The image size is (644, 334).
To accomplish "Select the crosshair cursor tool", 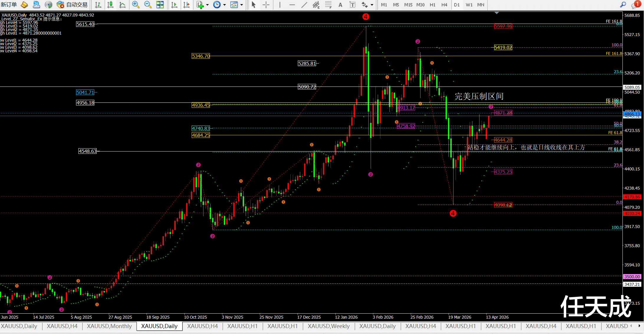I will (x=266, y=5).
